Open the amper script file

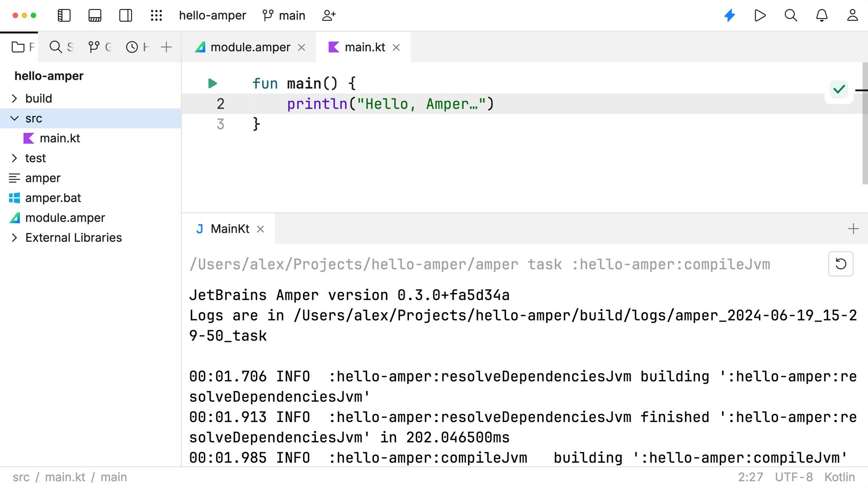pos(42,178)
